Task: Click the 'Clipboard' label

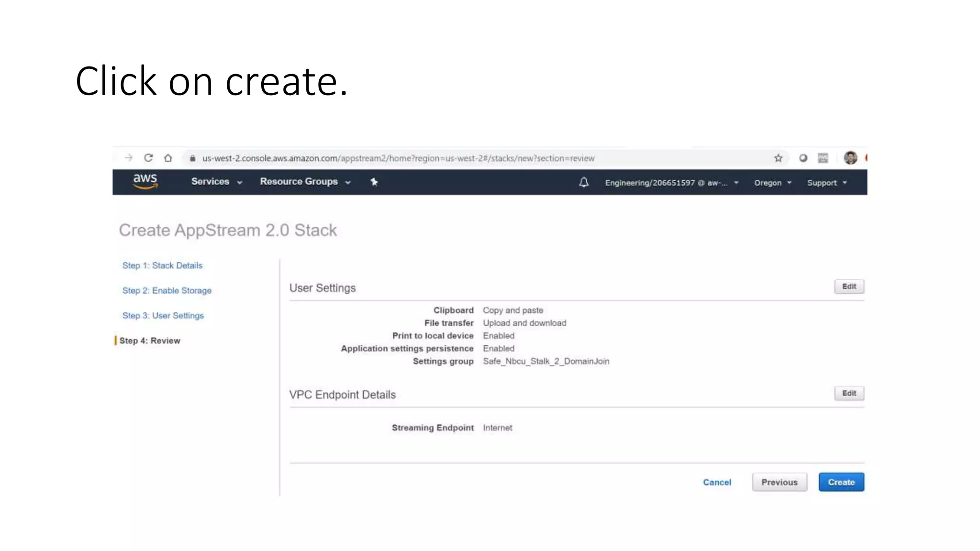Action: coord(453,310)
